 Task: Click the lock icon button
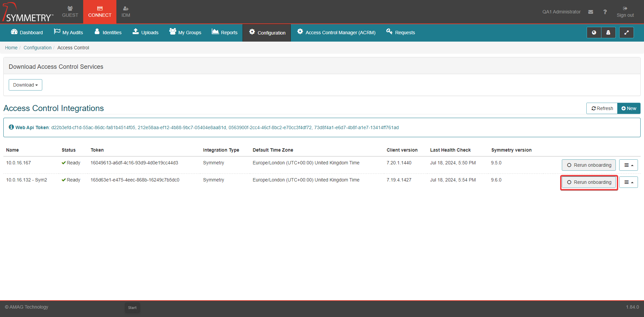pos(608,33)
